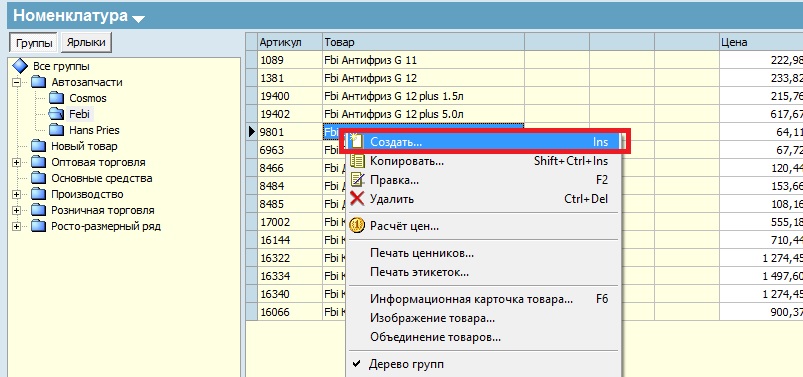Screen dimensions: 803x377
Task: Choose Печать ценников from context menu
Action: click(421, 253)
